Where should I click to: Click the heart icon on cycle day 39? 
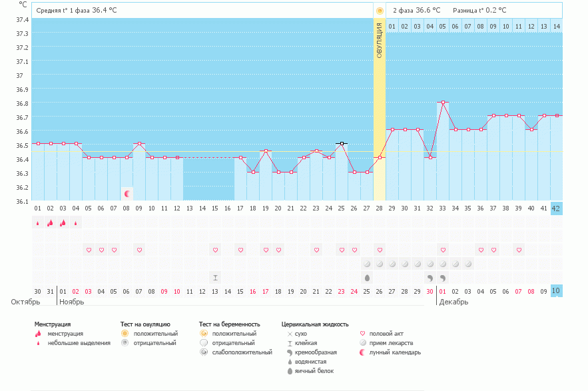pos(519,250)
